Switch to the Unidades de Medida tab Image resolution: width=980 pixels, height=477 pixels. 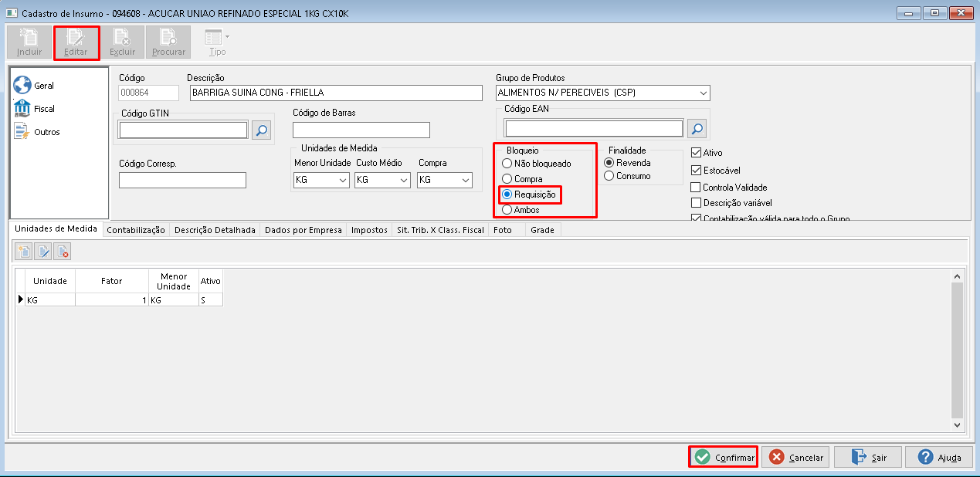point(56,229)
